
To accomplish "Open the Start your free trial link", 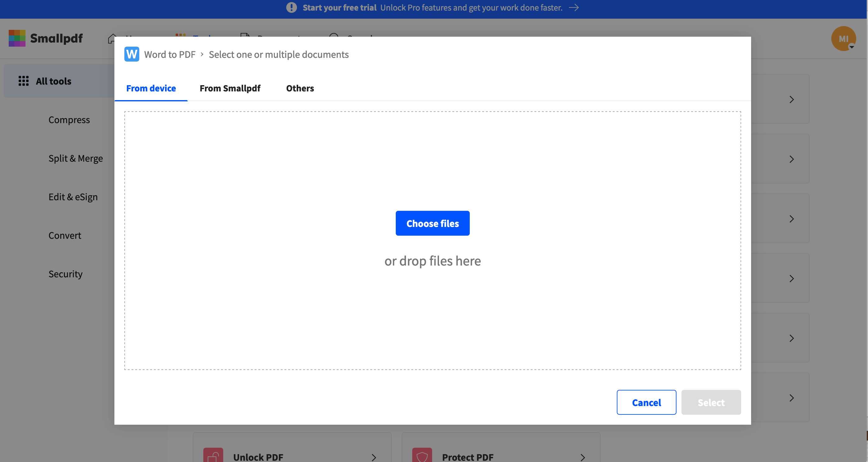I will tap(340, 7).
